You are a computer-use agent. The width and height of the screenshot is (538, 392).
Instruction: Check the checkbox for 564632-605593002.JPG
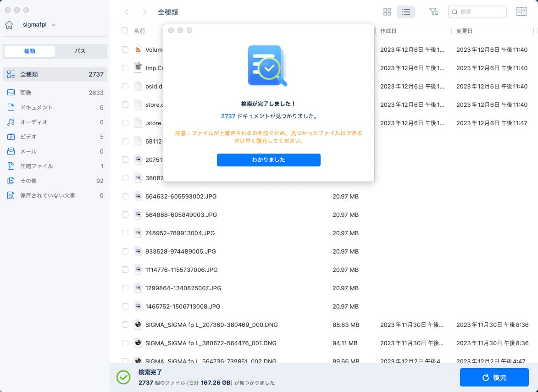(125, 196)
